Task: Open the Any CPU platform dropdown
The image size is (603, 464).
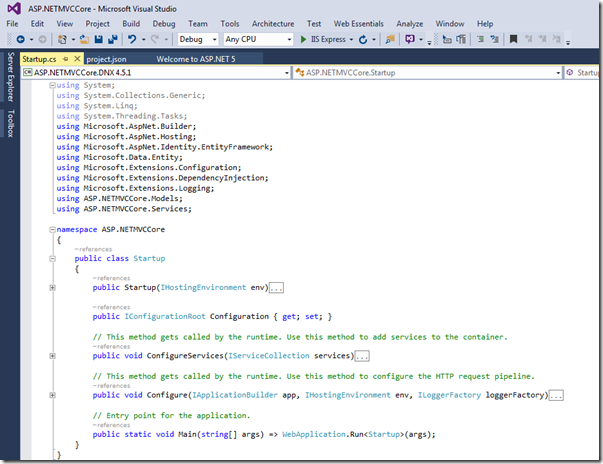Action: [x=255, y=39]
